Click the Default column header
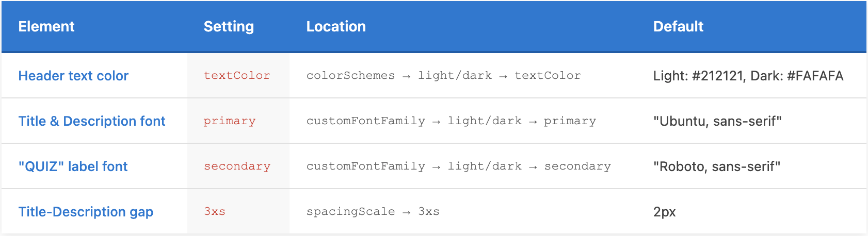 (678, 27)
